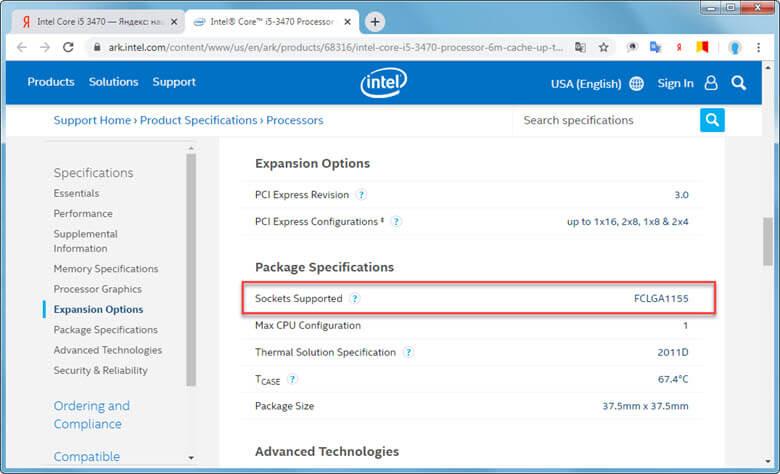Click sidebar scrollbar down arrow
780x474 pixels.
(x=191, y=458)
